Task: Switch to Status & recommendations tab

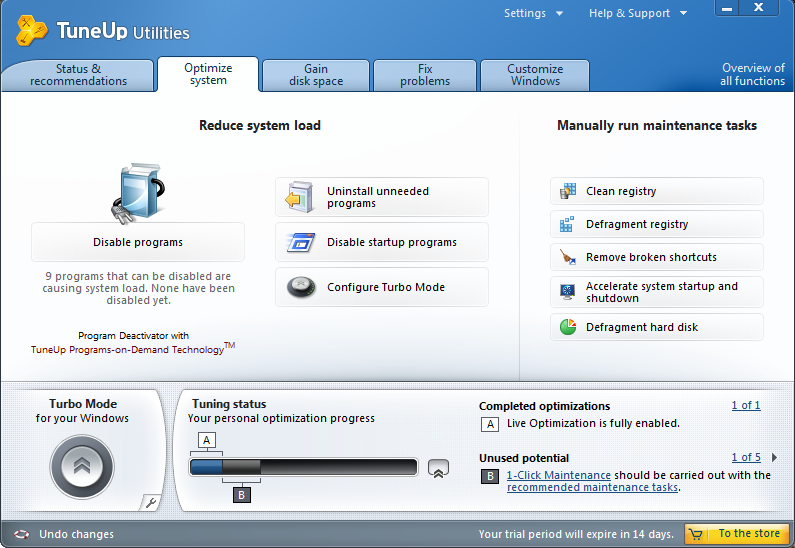Action: [x=78, y=75]
